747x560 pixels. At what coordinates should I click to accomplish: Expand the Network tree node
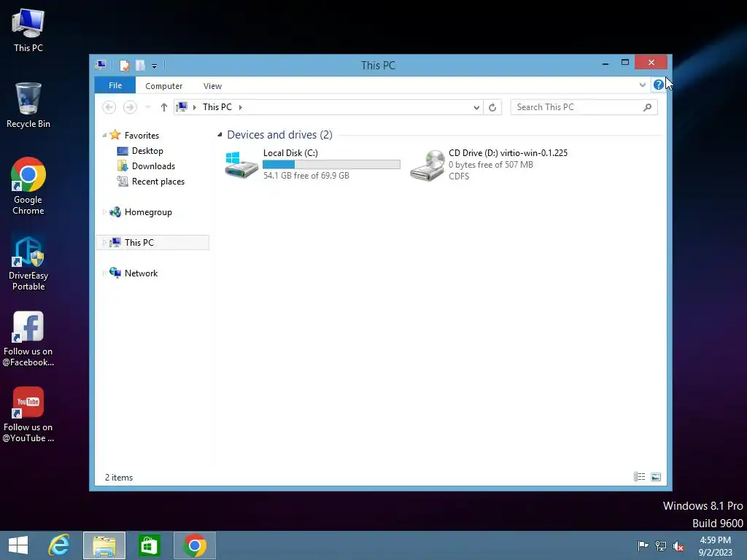point(104,273)
